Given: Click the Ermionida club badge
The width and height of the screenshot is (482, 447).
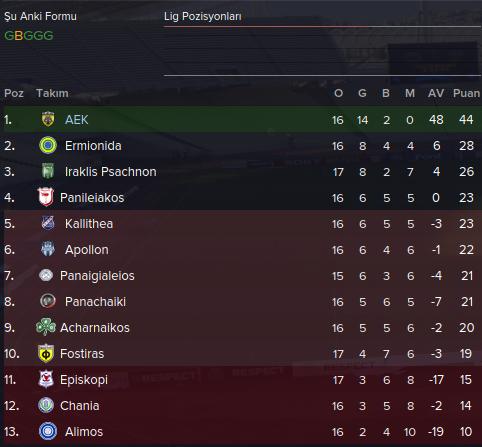Looking at the screenshot, I should coord(48,145).
